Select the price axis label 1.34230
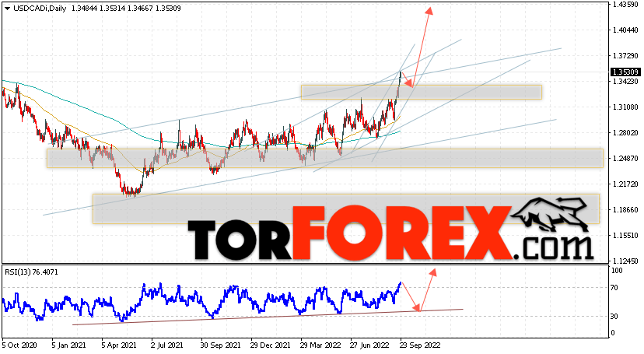The image size is (644, 354). (x=625, y=82)
